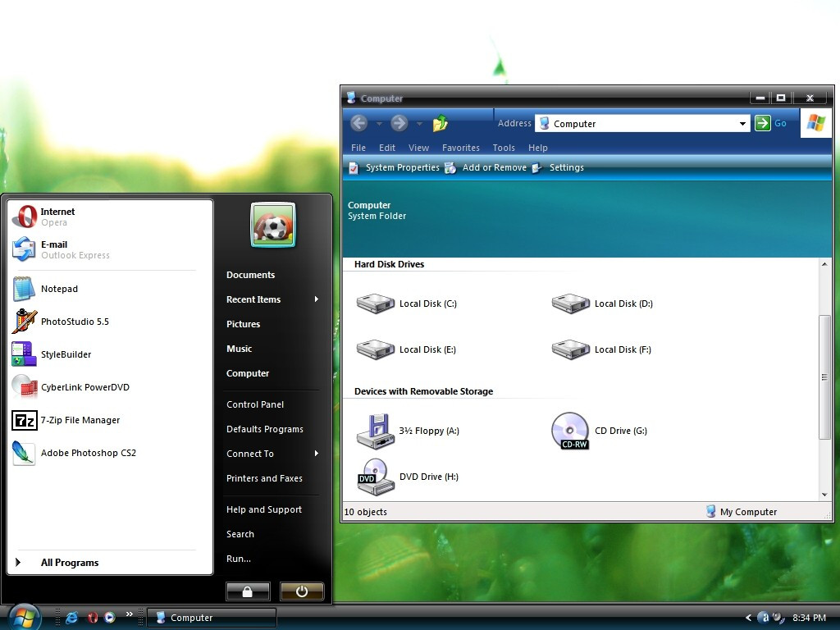Show hidden system tray icons arrow
The height and width of the screenshot is (630, 840).
748,618
